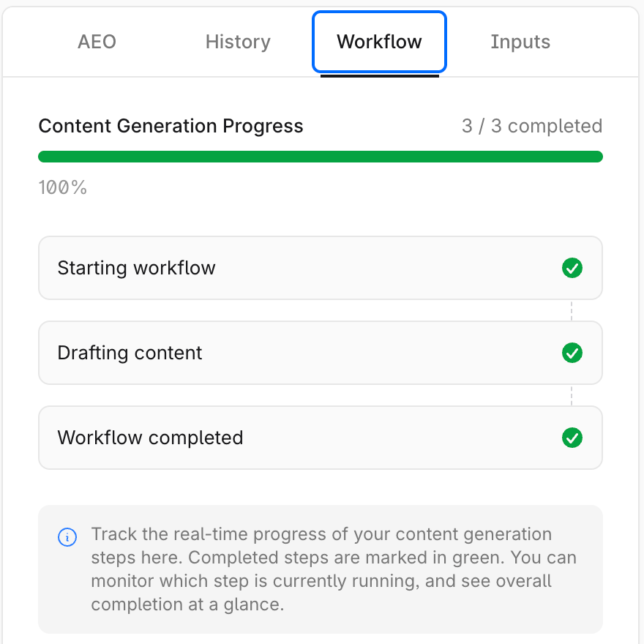Click the Drafting content step row
644x644 pixels.
click(320, 353)
